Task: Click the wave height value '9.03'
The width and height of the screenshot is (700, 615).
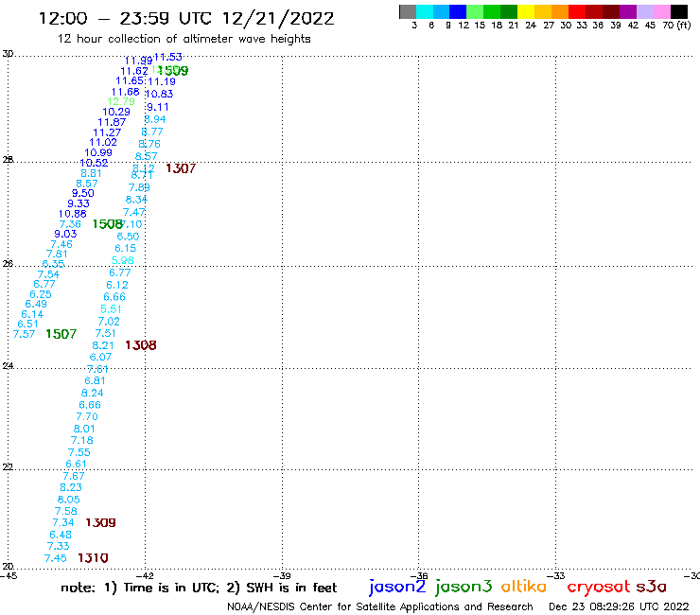Action: (65, 234)
